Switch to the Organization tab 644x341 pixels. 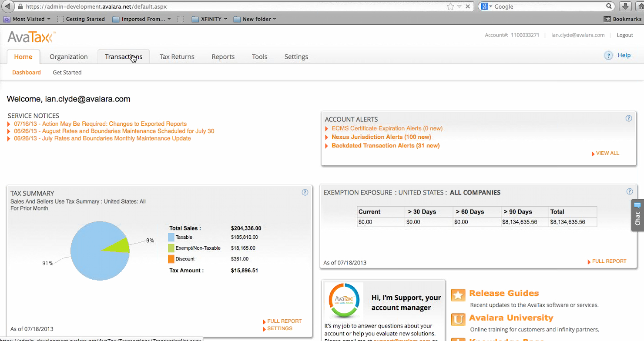pos(68,57)
